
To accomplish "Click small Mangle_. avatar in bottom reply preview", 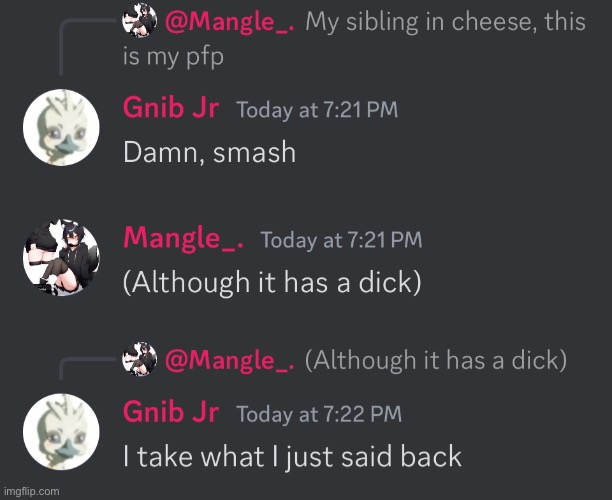I will click(139, 359).
